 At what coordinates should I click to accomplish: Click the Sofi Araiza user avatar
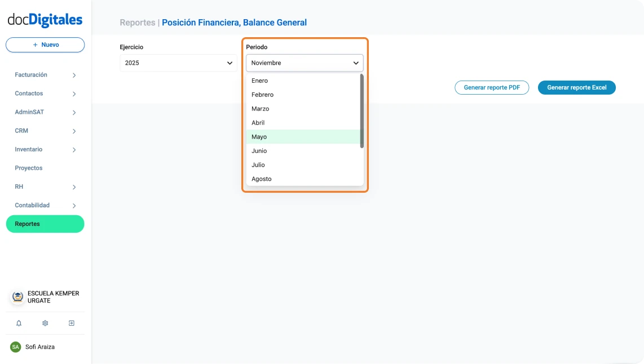[x=16, y=347]
